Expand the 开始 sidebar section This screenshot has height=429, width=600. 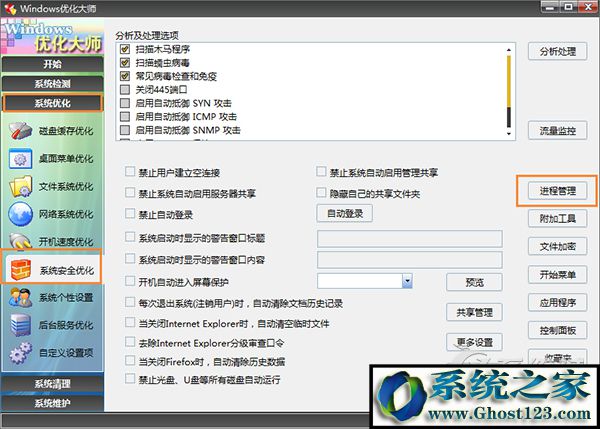(x=52, y=64)
